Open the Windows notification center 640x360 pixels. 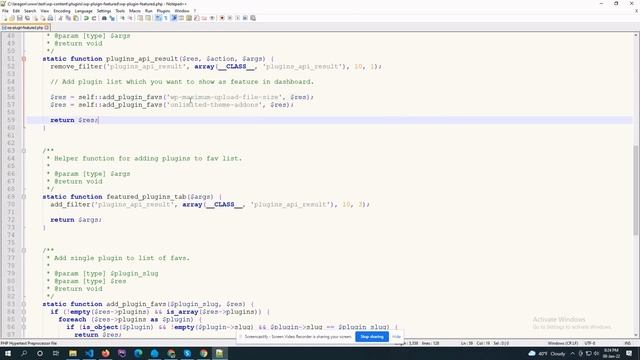click(x=629, y=353)
